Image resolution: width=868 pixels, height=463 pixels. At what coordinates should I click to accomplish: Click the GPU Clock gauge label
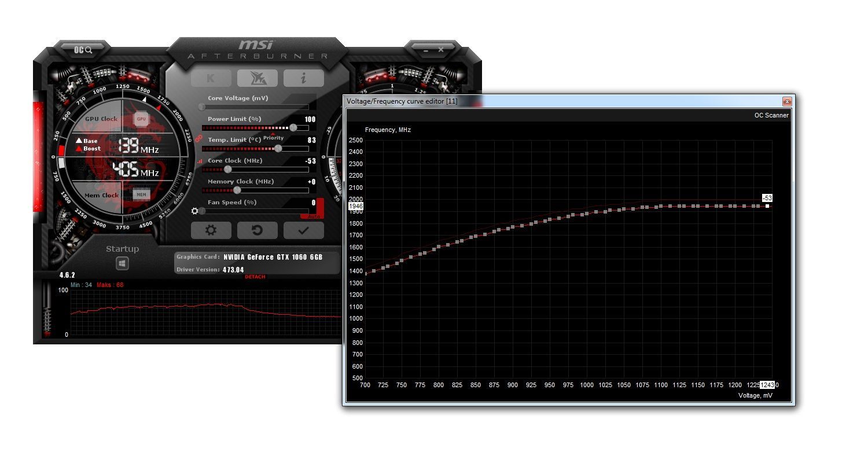101,119
